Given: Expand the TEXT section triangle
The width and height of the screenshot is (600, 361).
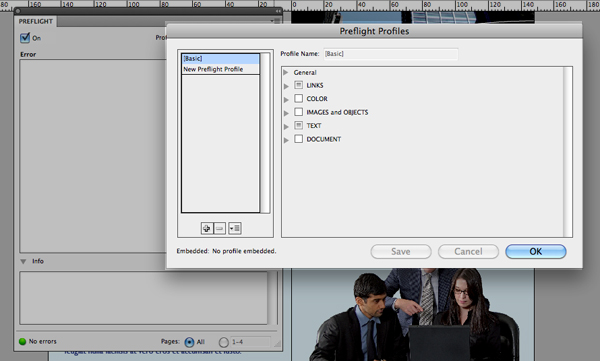Looking at the screenshot, I should point(286,126).
